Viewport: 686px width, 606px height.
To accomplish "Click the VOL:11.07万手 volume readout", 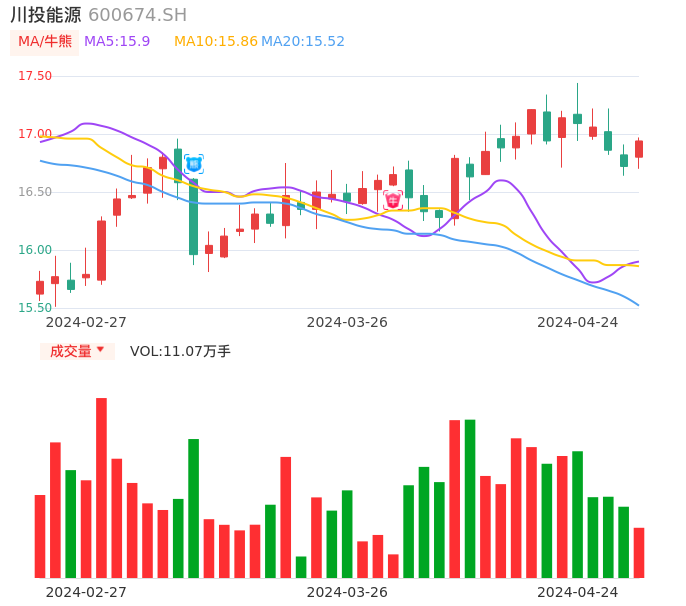I will tap(180, 351).
